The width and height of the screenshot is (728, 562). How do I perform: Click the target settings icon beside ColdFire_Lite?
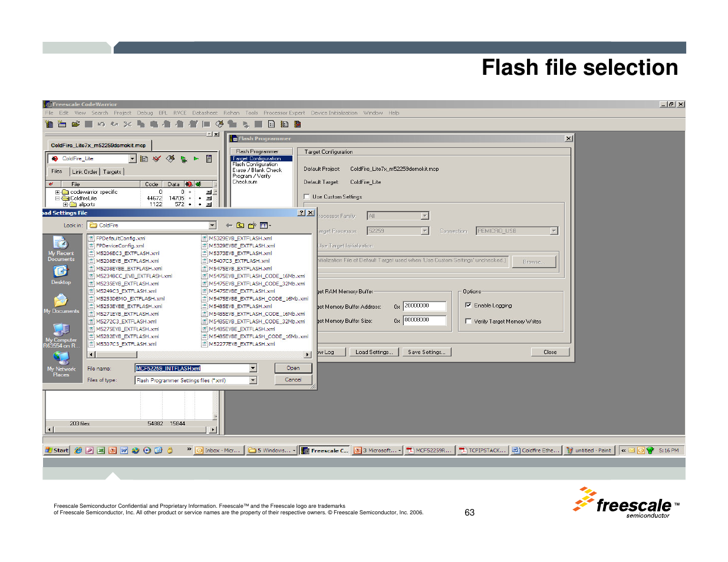point(144,158)
